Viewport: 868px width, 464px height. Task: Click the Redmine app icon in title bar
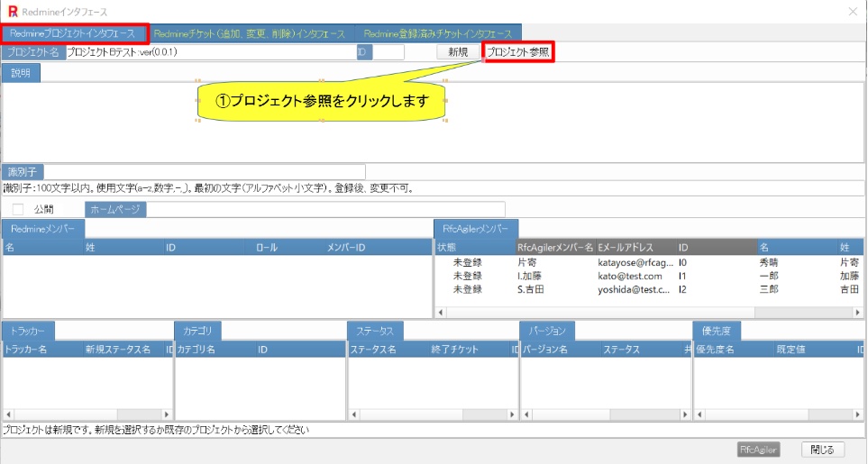(x=13, y=12)
